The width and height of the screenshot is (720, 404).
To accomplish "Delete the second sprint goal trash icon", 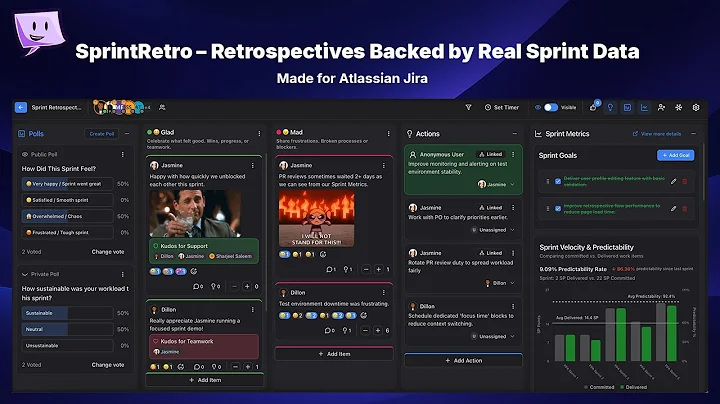I will point(685,208).
